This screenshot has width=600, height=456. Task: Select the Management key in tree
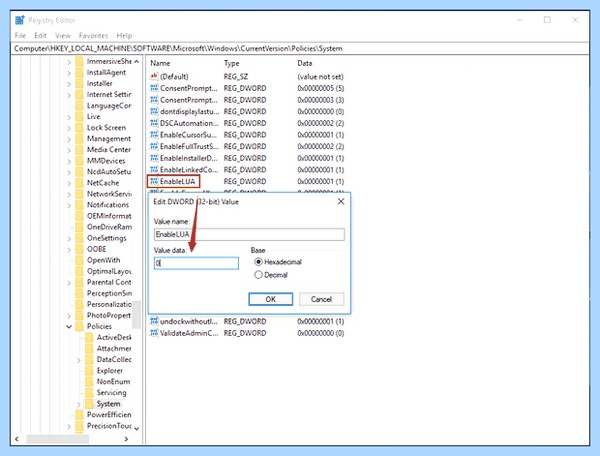[109, 139]
